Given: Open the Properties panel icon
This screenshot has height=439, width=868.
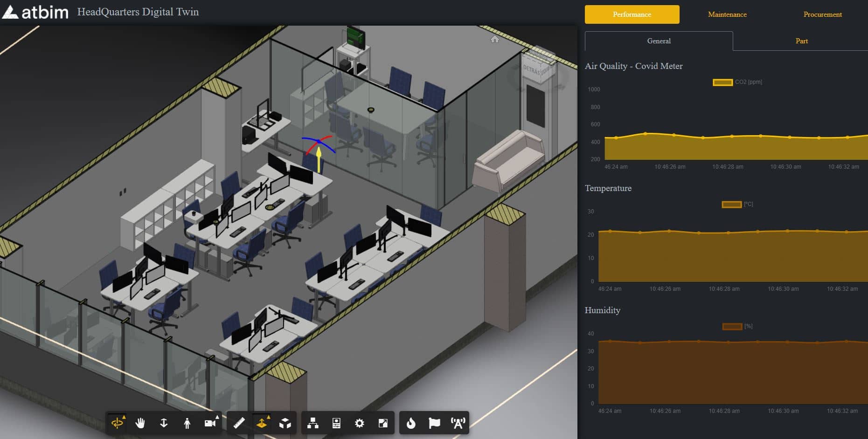Looking at the screenshot, I should 336,423.
